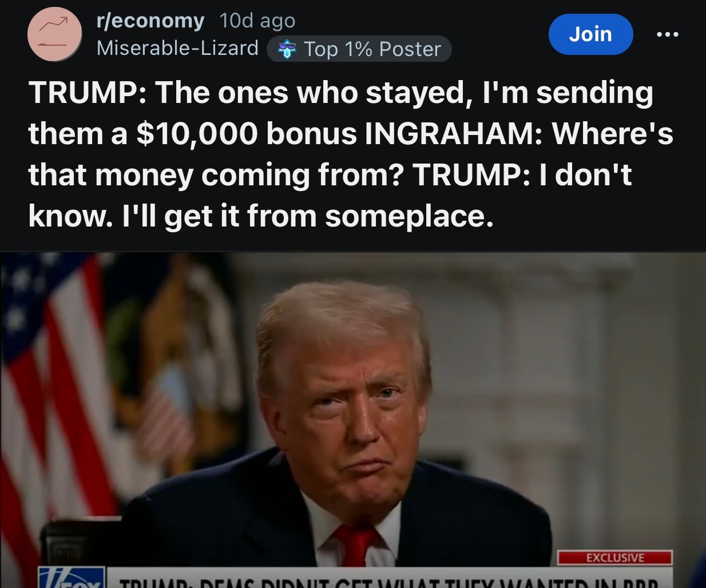Open the three-dot post options menu
The width and height of the screenshot is (706, 588).
668,35
